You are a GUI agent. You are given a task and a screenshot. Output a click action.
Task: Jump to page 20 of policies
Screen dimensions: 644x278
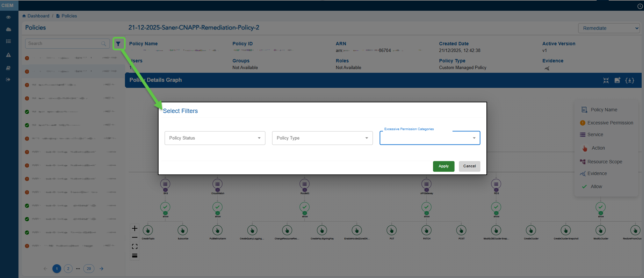point(89,269)
